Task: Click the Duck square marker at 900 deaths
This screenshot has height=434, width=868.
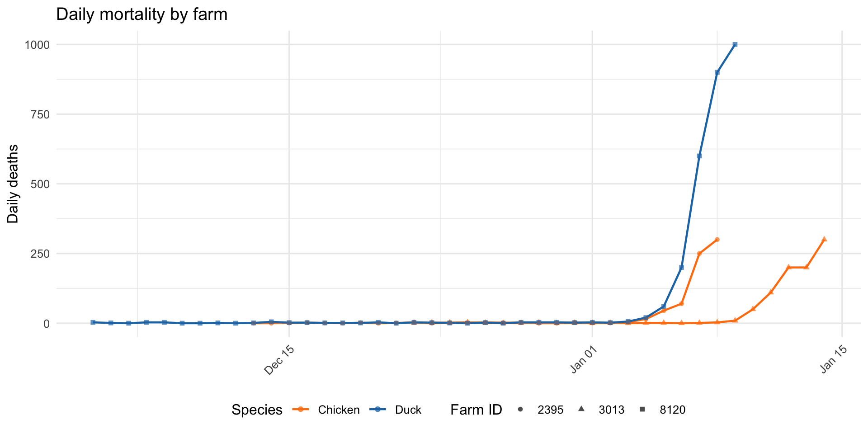Action: [717, 72]
